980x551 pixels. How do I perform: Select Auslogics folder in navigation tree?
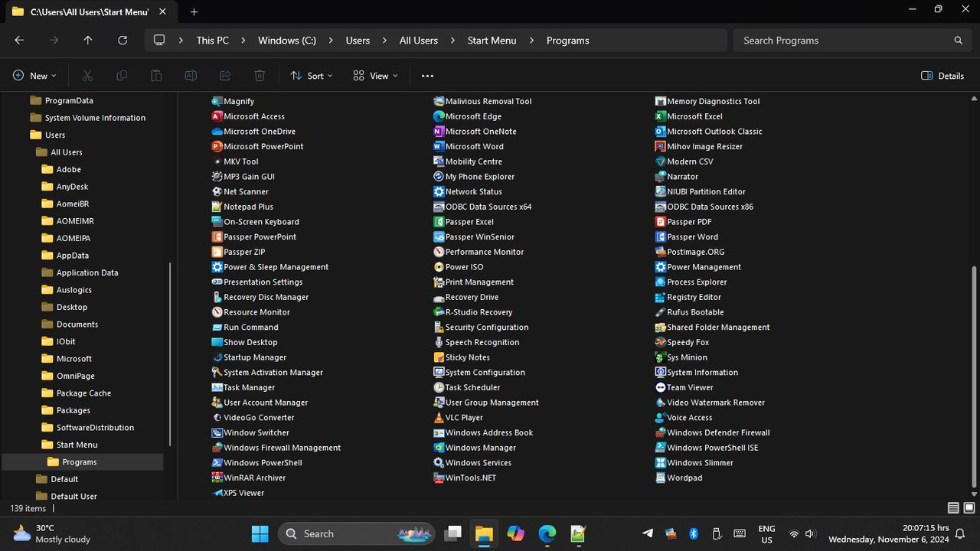[73, 290]
